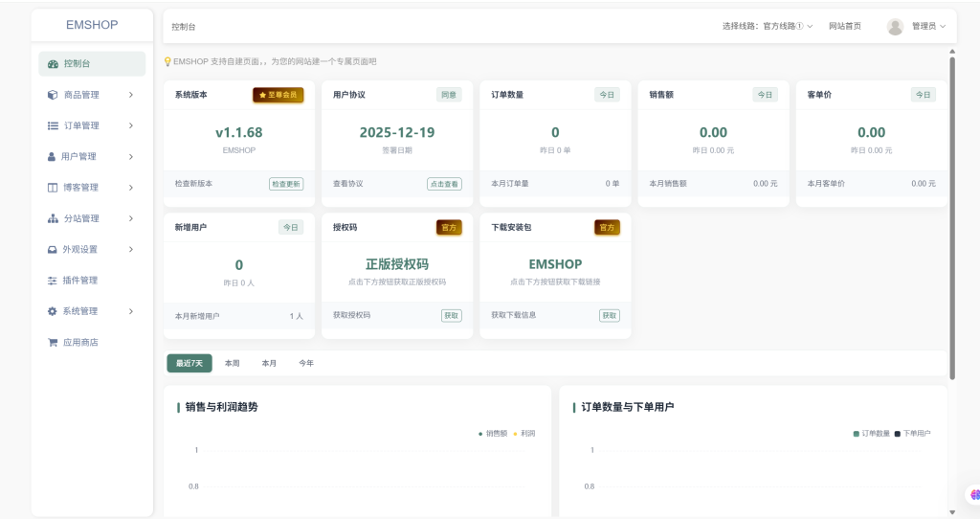Click the 检查更新 button
The height and width of the screenshot is (519, 980).
286,184
